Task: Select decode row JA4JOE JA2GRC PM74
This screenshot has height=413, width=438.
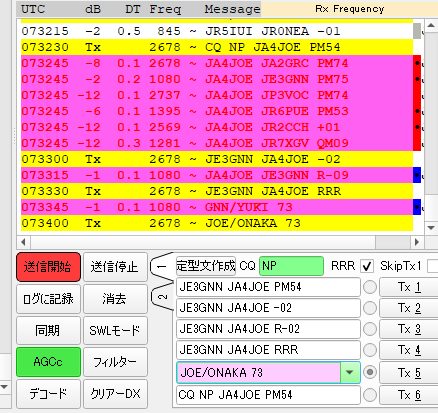Action: click(217, 63)
